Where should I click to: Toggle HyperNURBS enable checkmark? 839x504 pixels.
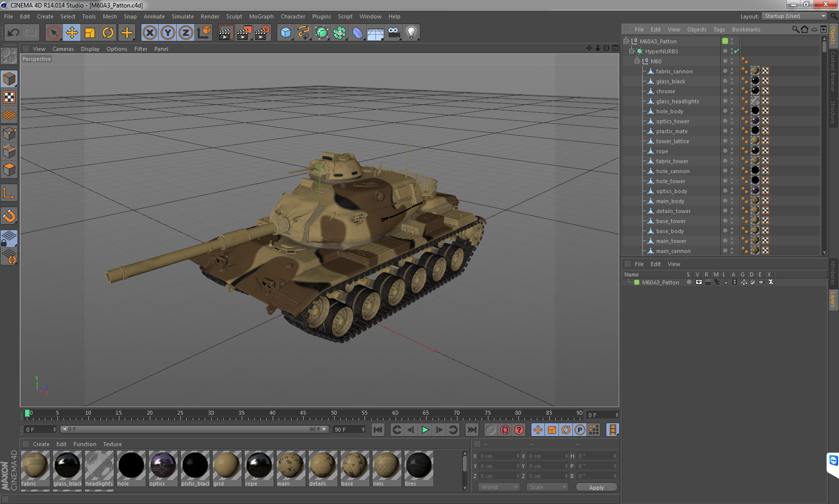[x=737, y=51]
